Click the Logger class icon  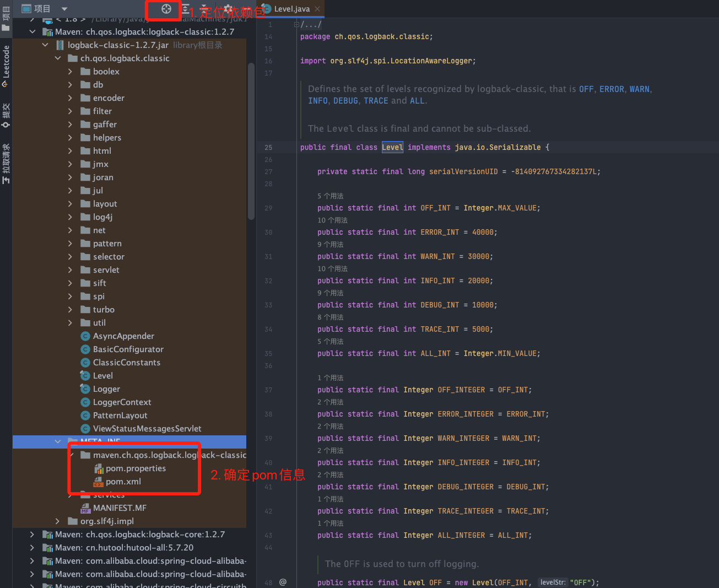(85, 389)
